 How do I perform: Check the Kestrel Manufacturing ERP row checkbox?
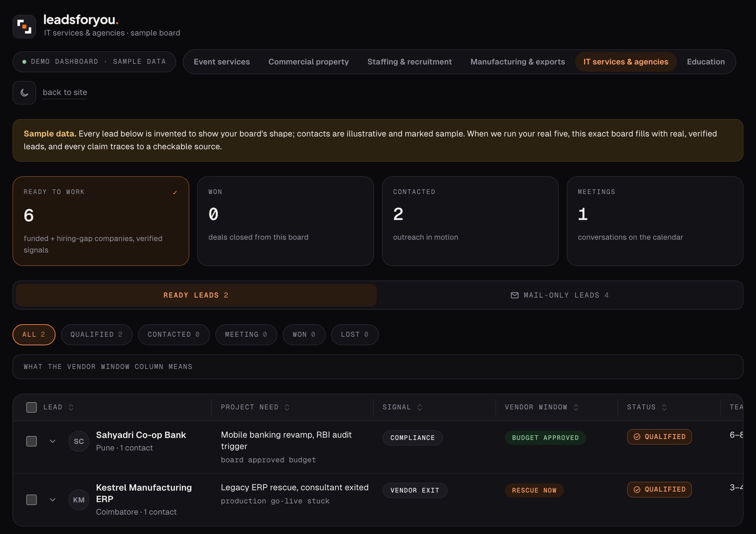[32, 500]
